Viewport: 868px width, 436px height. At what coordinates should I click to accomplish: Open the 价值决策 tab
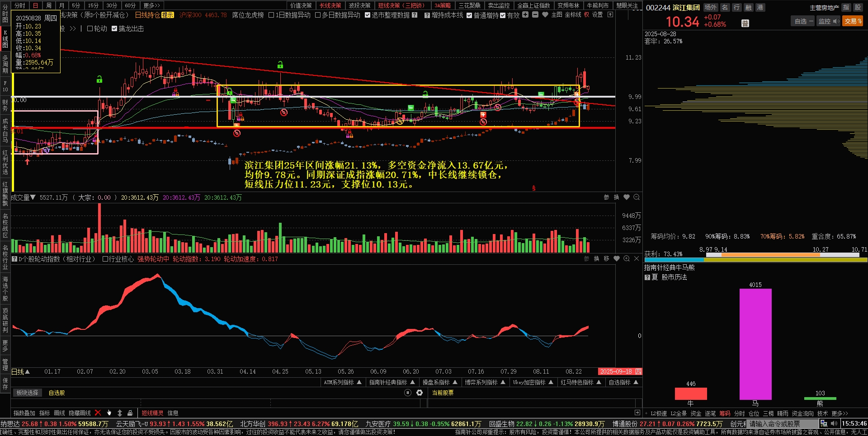point(301,5)
